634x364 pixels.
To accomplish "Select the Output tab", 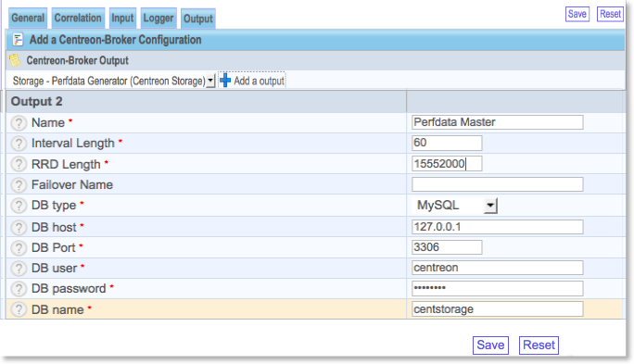I will tap(198, 19).
